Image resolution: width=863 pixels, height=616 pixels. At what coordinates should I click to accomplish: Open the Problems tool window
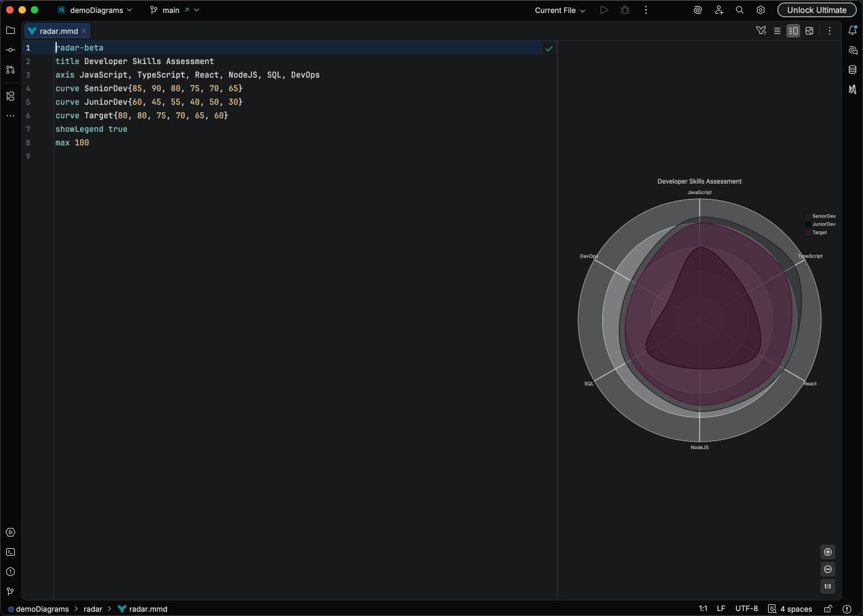click(x=10, y=572)
